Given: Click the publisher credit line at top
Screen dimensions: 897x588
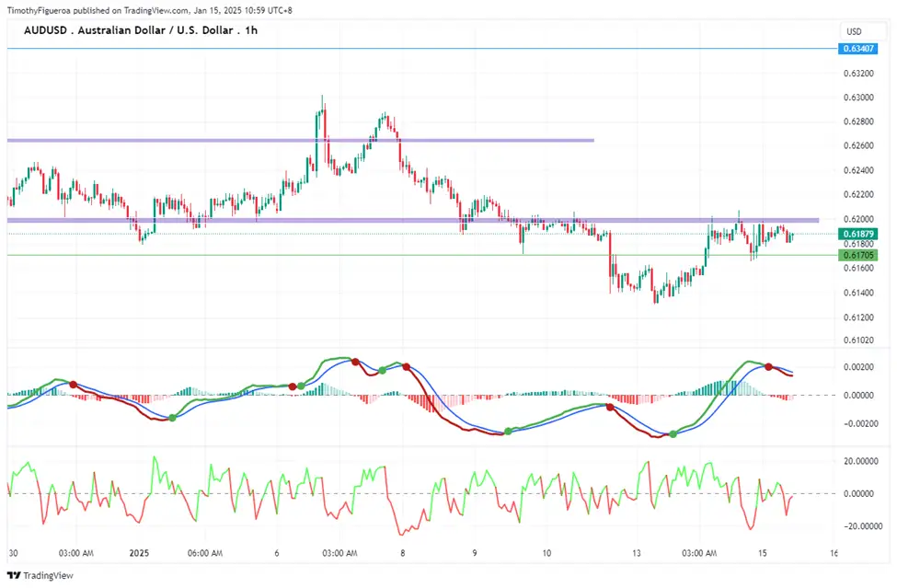Looking at the screenshot, I should tap(149, 10).
